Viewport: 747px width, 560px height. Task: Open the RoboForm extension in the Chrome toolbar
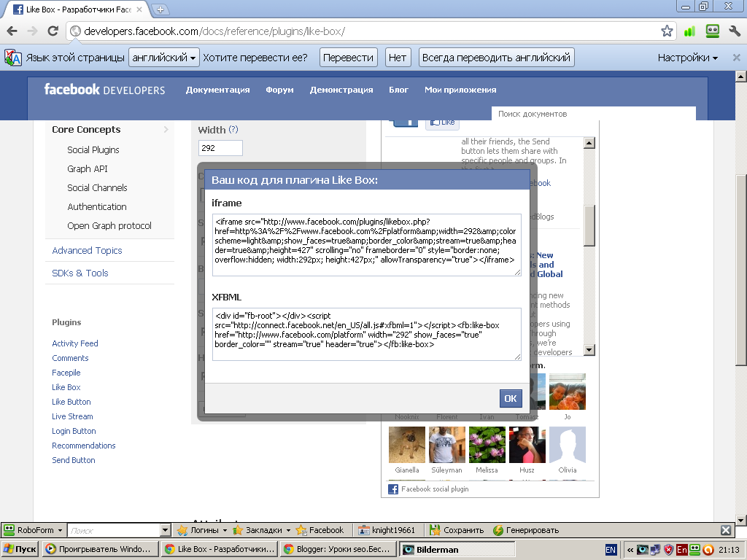point(712,31)
